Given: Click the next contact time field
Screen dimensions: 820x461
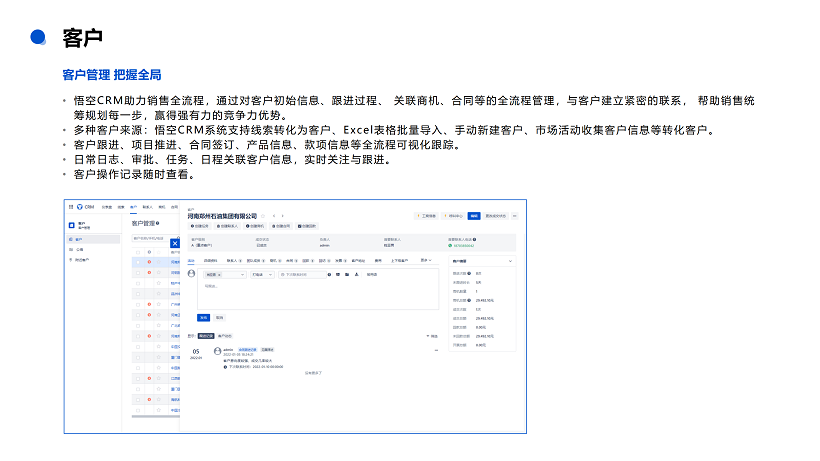Looking at the screenshot, I should pos(302,274).
